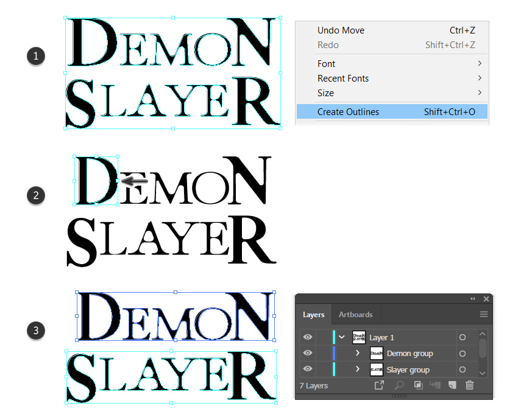Click the Layer 1 name
This screenshot has width=518, height=420.
pyautogui.click(x=381, y=337)
